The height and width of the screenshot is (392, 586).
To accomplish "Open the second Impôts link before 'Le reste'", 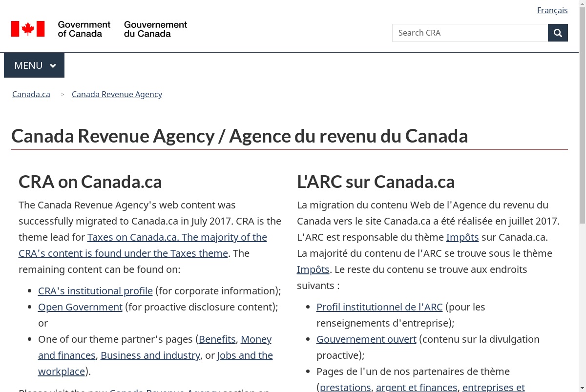I will pos(313,269).
